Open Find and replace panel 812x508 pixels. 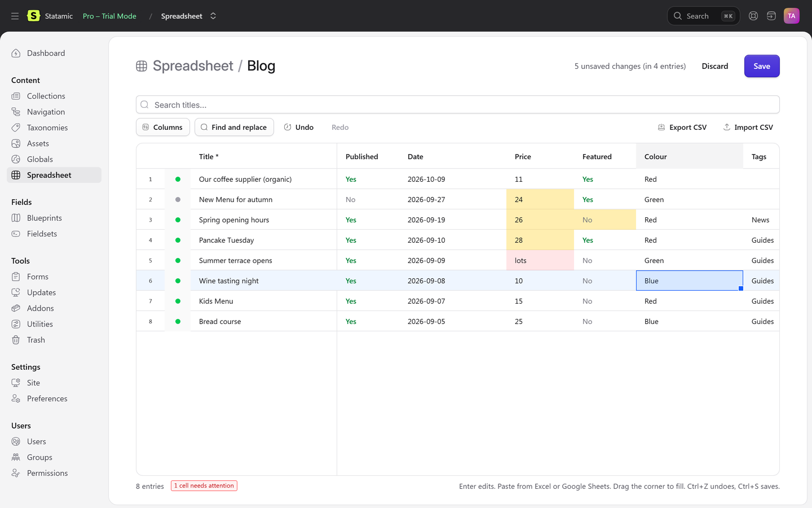click(x=234, y=127)
